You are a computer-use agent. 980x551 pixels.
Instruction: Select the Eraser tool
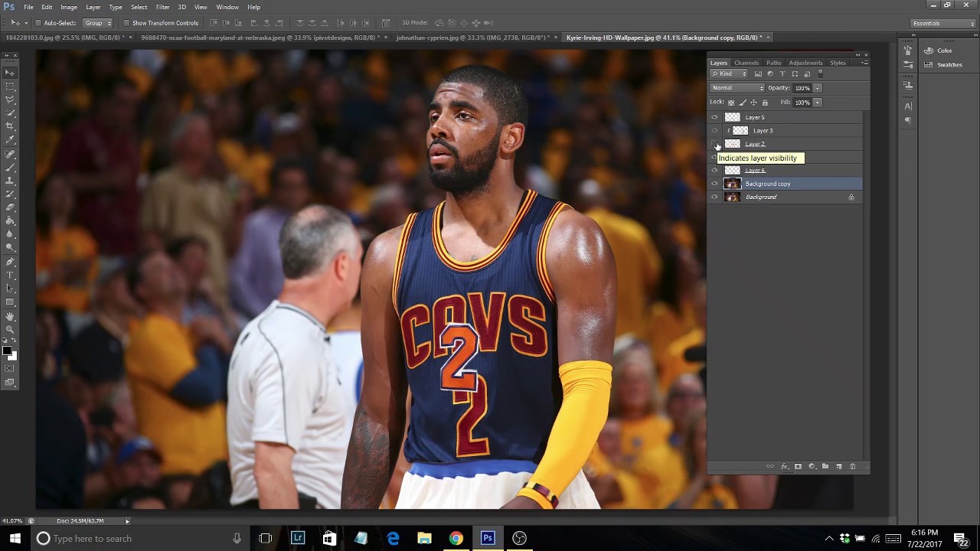point(10,207)
